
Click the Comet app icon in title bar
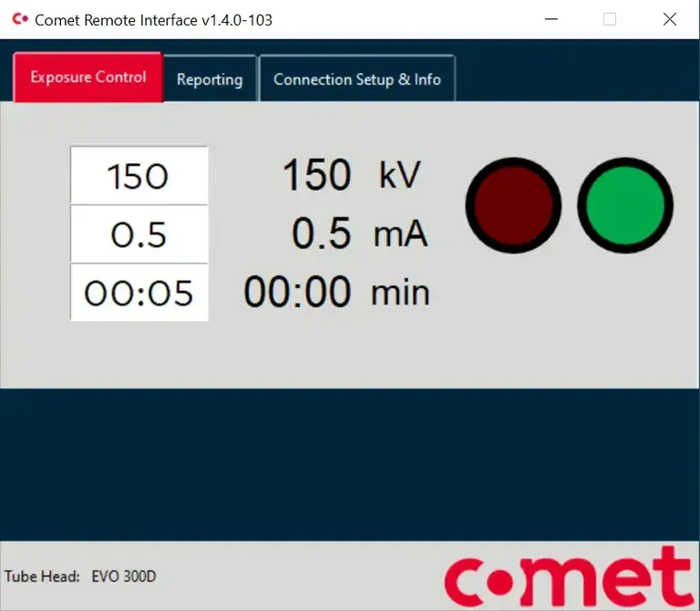(20, 19)
